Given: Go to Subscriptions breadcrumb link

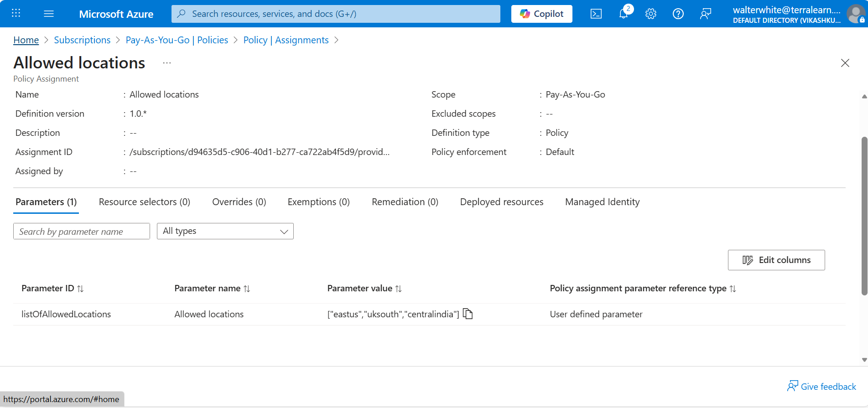Looking at the screenshot, I should click(x=82, y=40).
